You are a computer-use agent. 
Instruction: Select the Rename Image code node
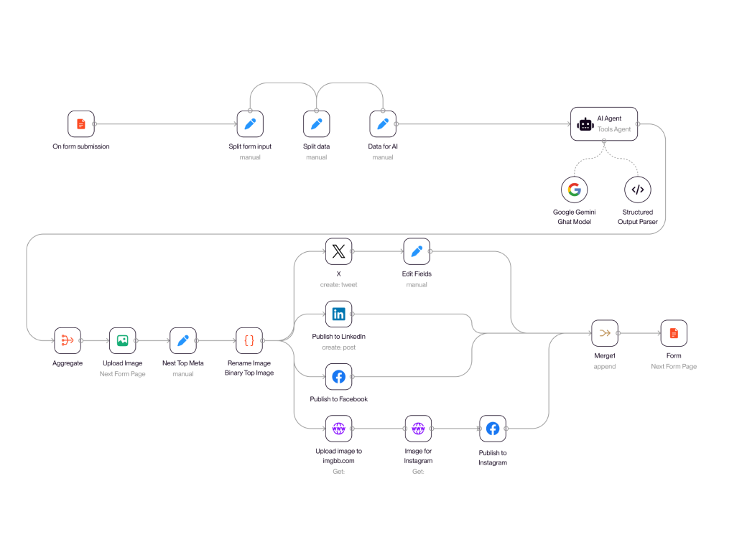(249, 340)
